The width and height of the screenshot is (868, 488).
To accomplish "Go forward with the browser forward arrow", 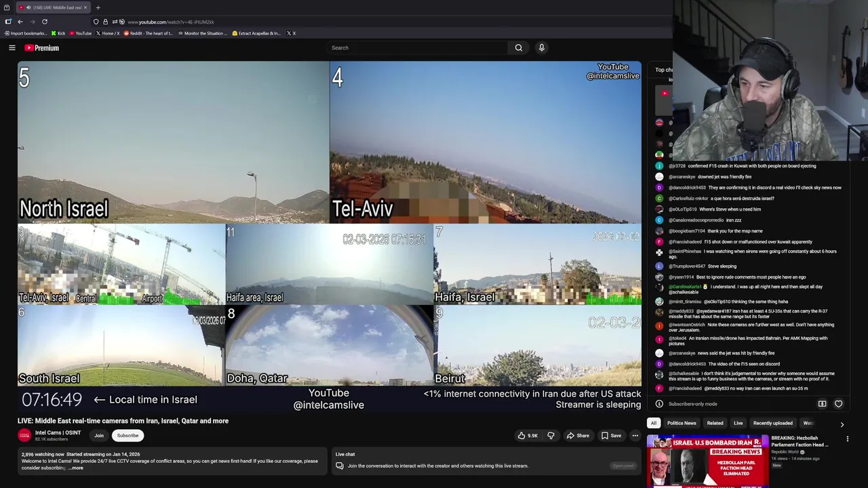I will 32,22.
